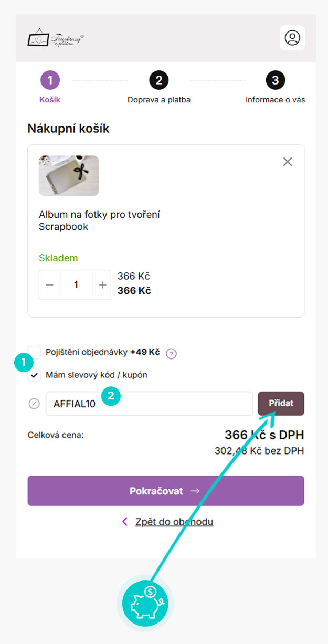The image size is (328, 644).
Task: Go to step 3 Informace o vás
Action: point(275,81)
